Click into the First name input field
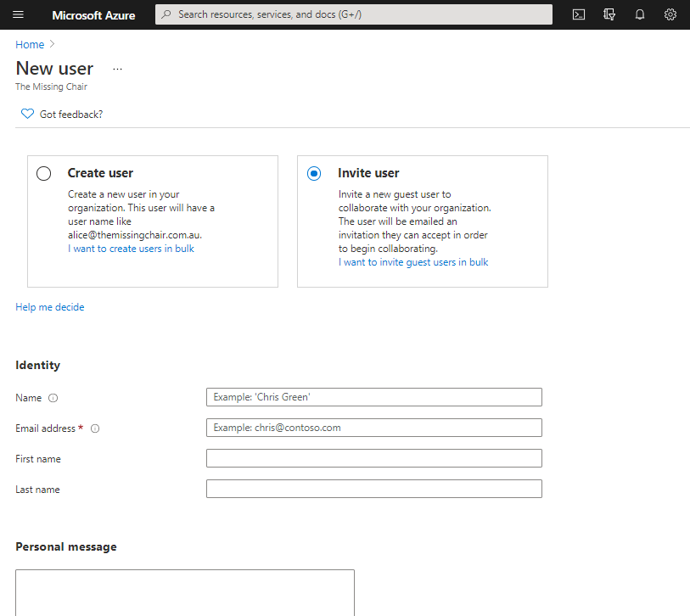This screenshot has height=616, width=690. pyautogui.click(x=374, y=458)
